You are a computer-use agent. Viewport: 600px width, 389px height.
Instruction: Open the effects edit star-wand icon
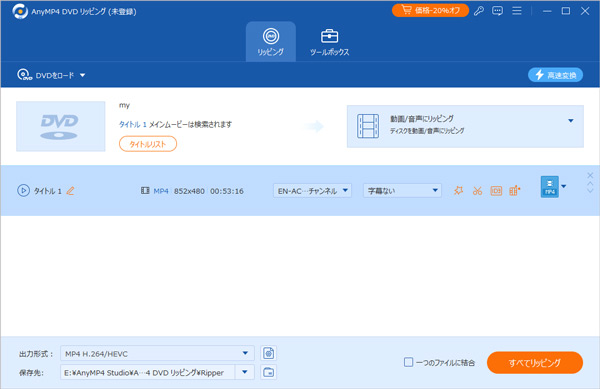(x=458, y=190)
